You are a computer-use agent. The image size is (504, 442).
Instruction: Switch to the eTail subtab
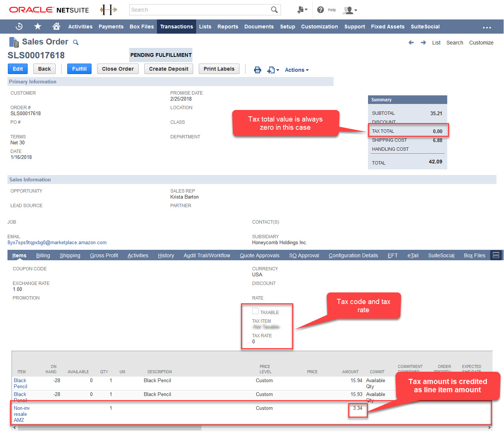[x=413, y=255]
